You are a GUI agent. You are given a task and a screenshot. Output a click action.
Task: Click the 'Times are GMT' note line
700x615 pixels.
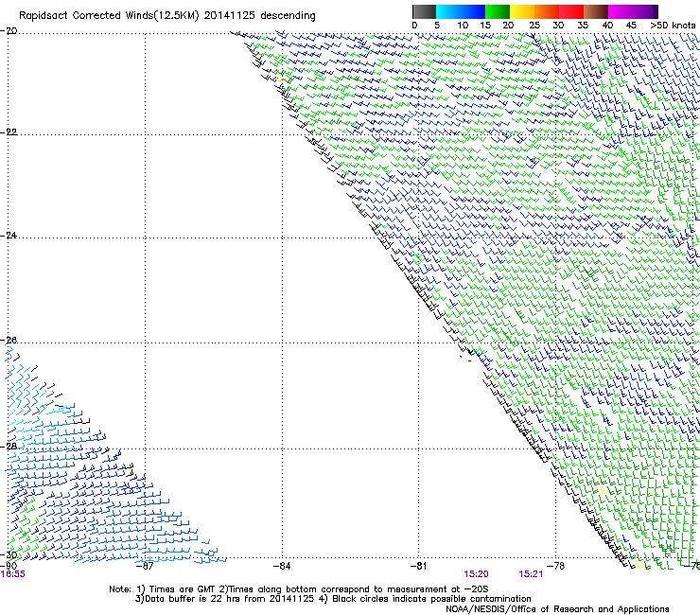[299, 589]
